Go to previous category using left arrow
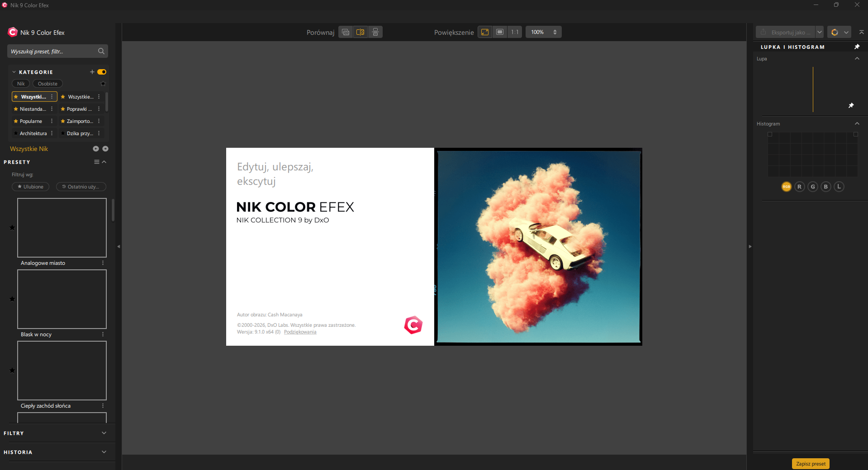This screenshot has height=470, width=868. click(96, 149)
